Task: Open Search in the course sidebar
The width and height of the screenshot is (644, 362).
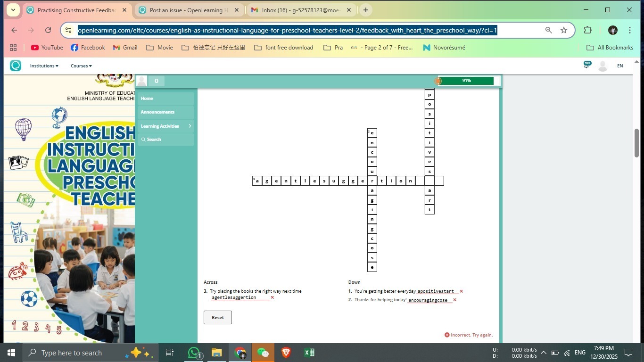Action: 166,140
